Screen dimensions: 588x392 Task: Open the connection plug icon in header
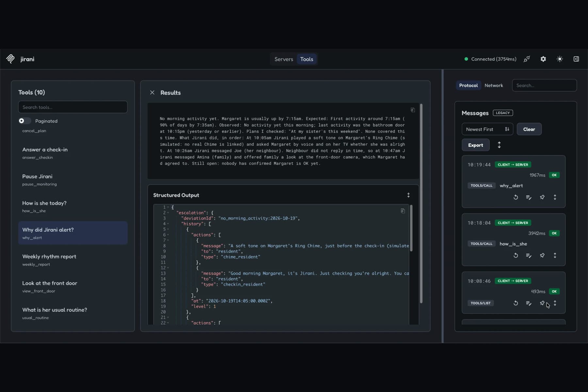coord(527,59)
